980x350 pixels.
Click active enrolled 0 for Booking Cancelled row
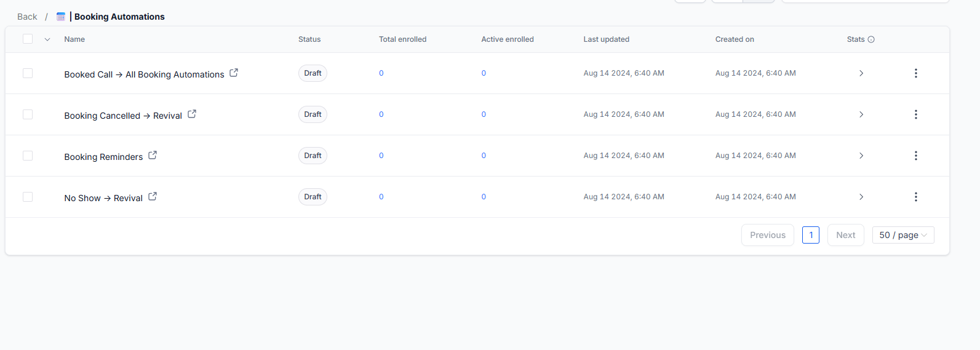point(484,114)
